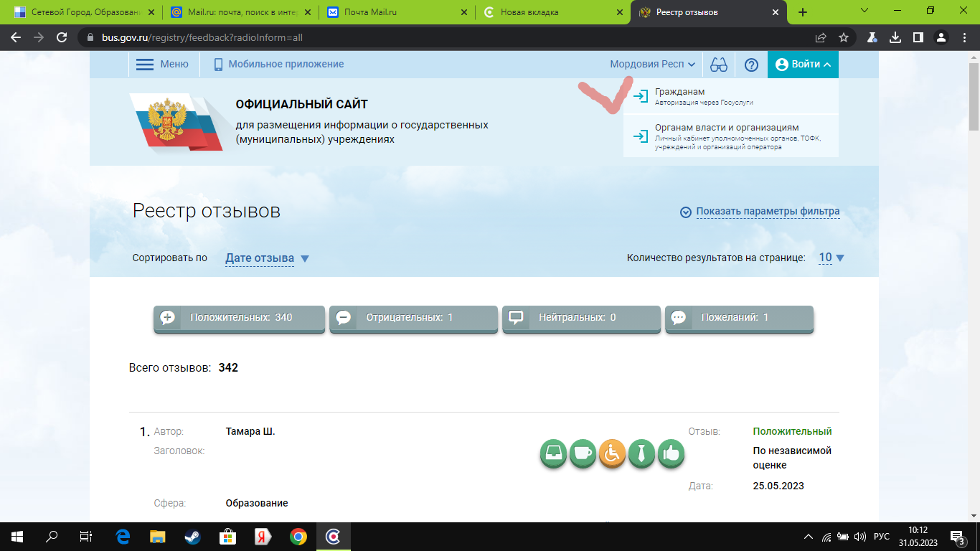Click the orange wheelchair accessibility icon

(612, 453)
